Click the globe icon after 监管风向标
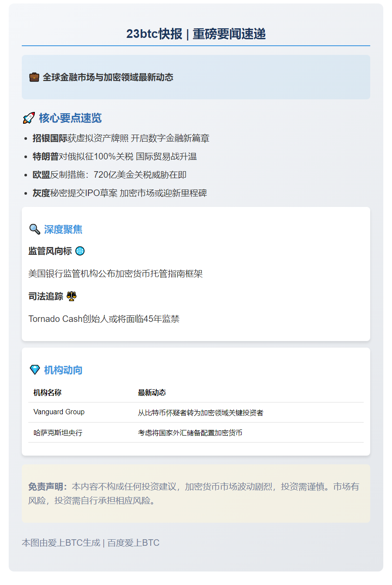The width and height of the screenshot is (392, 585). point(80,251)
